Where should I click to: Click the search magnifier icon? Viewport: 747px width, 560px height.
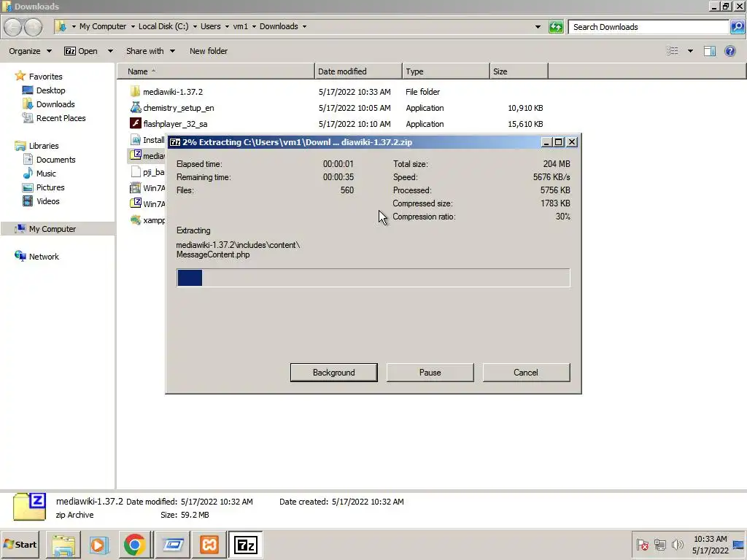738,27
